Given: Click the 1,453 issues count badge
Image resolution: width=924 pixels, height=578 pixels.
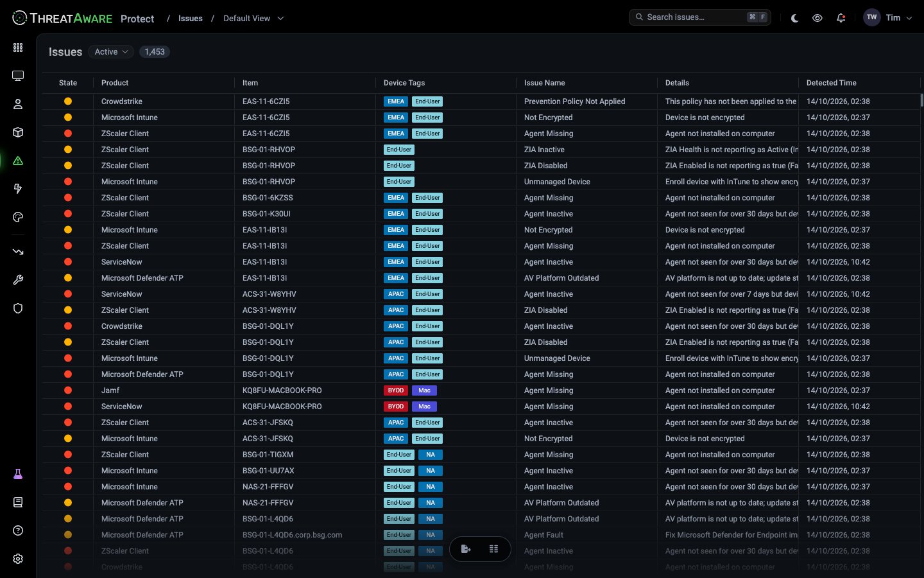Looking at the screenshot, I should (x=155, y=52).
